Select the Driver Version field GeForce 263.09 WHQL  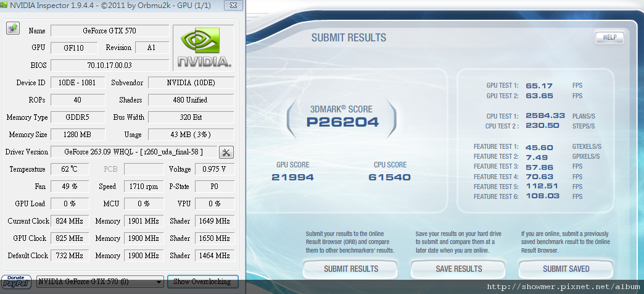click(x=133, y=152)
